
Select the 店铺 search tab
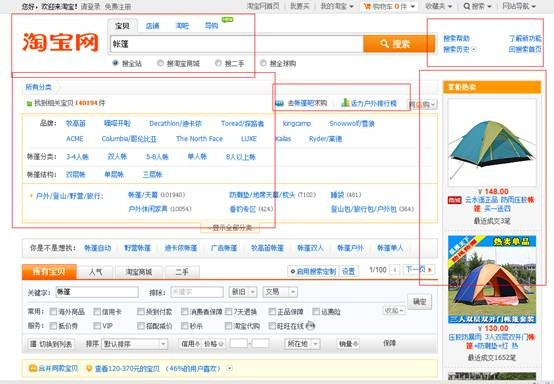pyautogui.click(x=152, y=26)
